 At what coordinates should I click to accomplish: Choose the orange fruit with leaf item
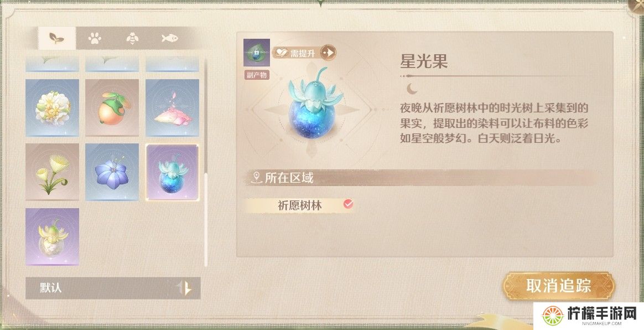point(112,107)
